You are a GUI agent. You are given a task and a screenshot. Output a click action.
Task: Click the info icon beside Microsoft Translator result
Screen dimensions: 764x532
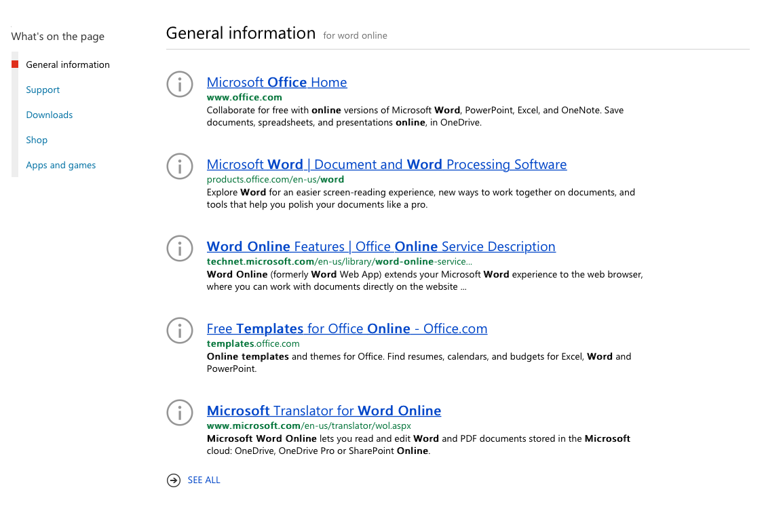point(180,412)
